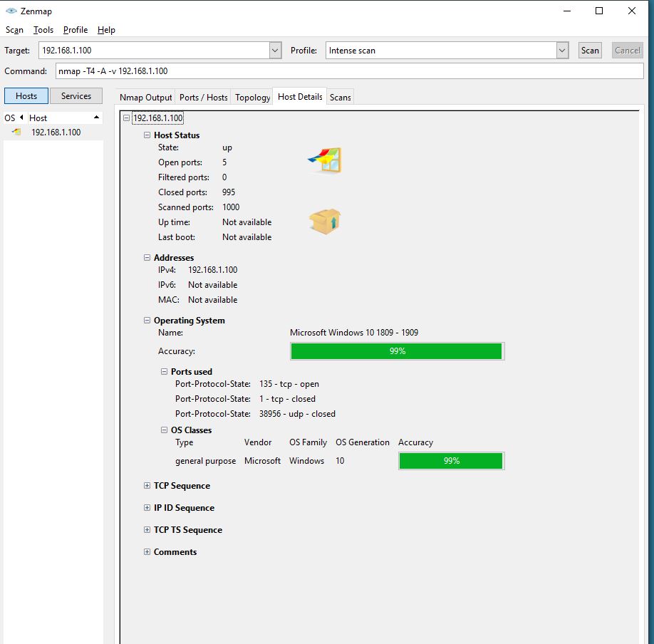This screenshot has height=644, width=654.
Task: Switch to the Topology tab
Action: pos(252,97)
